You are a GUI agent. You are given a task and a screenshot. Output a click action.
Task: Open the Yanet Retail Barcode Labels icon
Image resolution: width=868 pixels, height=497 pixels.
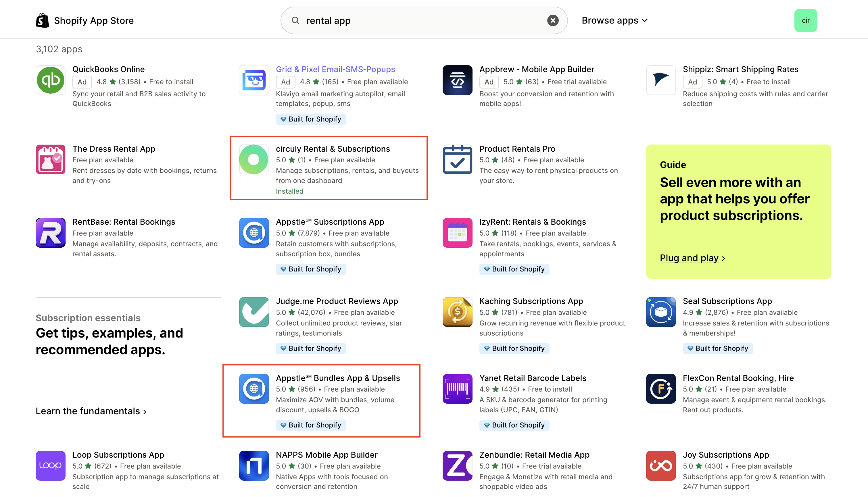point(457,388)
